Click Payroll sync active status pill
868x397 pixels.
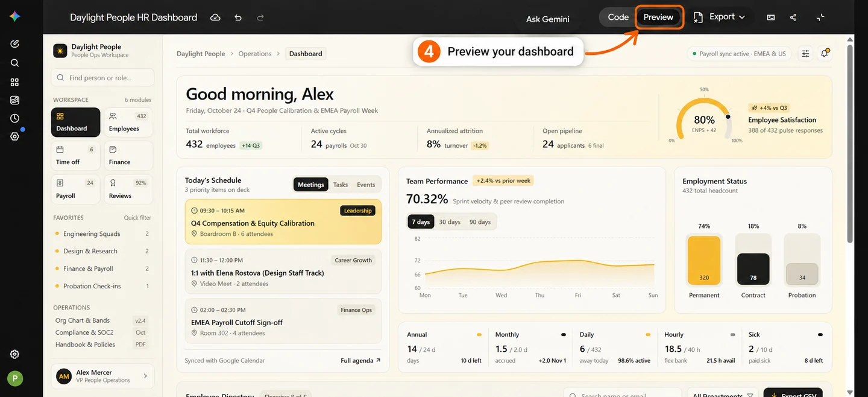740,54
